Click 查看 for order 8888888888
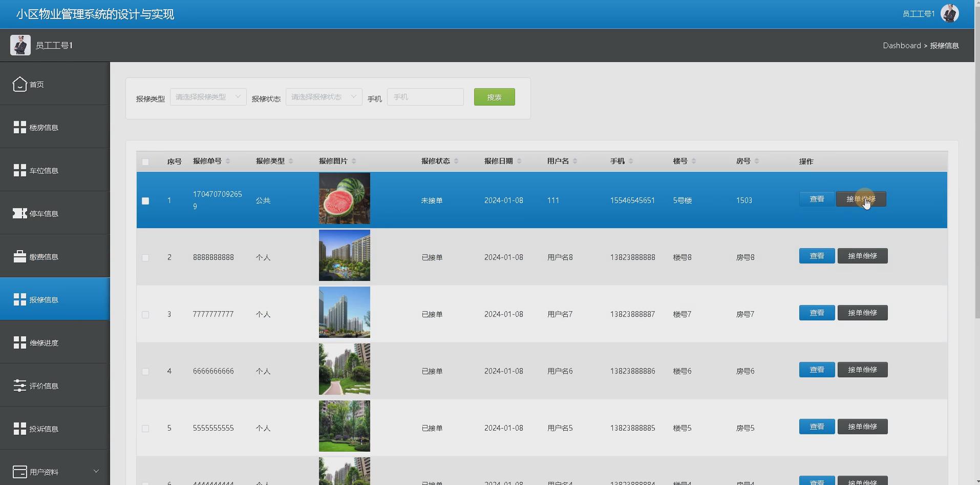 pyautogui.click(x=817, y=256)
